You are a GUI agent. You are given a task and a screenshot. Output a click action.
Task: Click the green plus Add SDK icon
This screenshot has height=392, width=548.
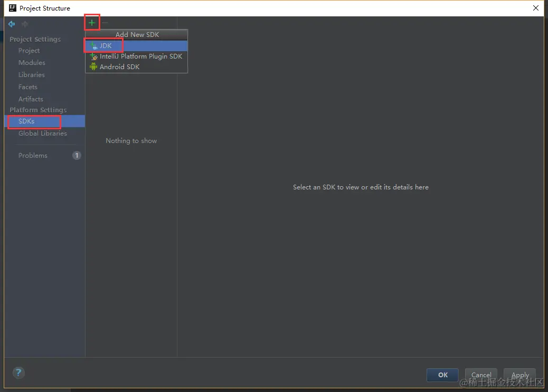[x=91, y=23]
